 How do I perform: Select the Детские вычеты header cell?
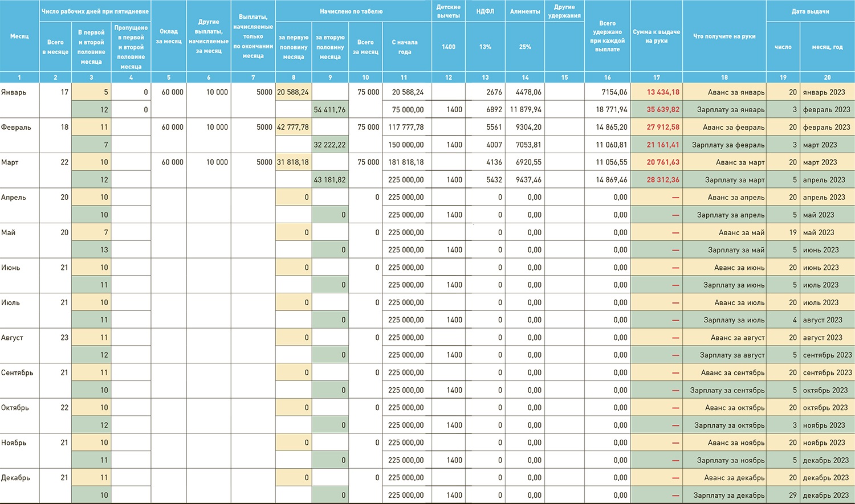pyautogui.click(x=449, y=11)
